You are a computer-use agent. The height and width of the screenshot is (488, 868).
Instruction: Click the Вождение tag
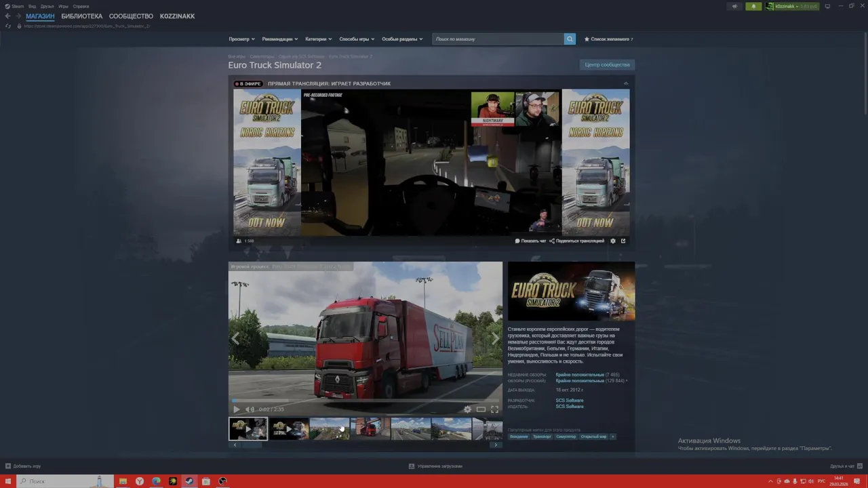click(519, 436)
